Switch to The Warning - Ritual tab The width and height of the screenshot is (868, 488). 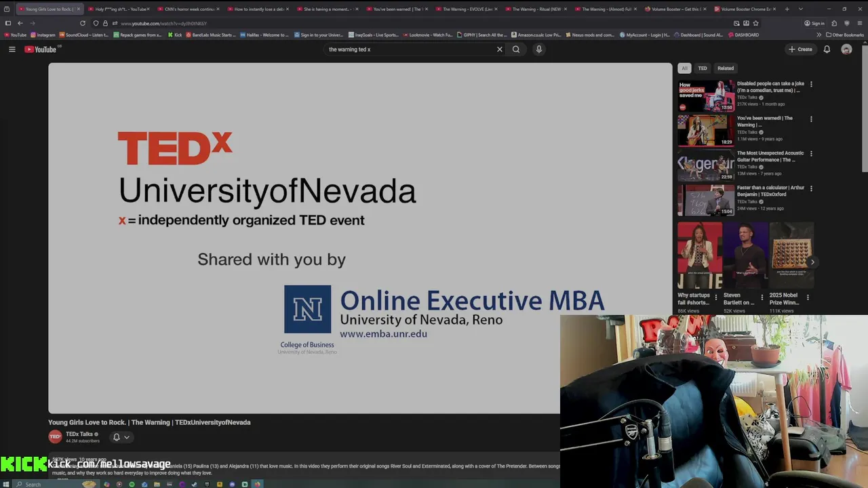(536, 9)
